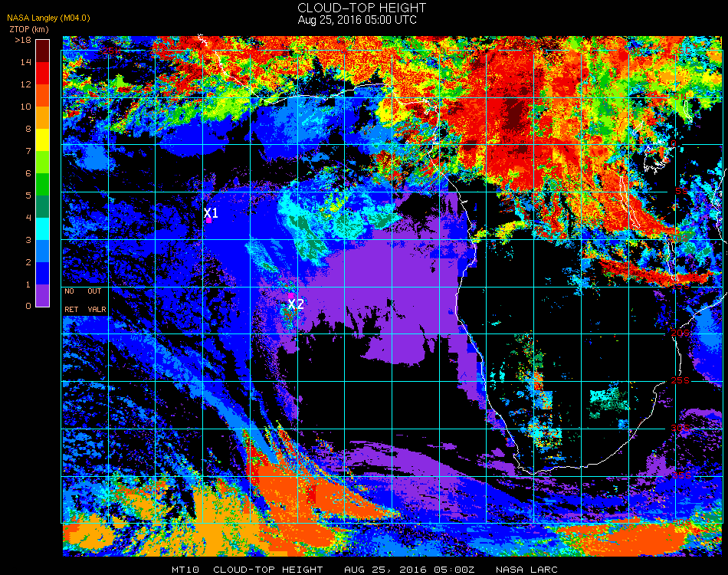Click the "5" legend value
The width and height of the screenshot is (728, 575).
pyautogui.click(x=28, y=195)
